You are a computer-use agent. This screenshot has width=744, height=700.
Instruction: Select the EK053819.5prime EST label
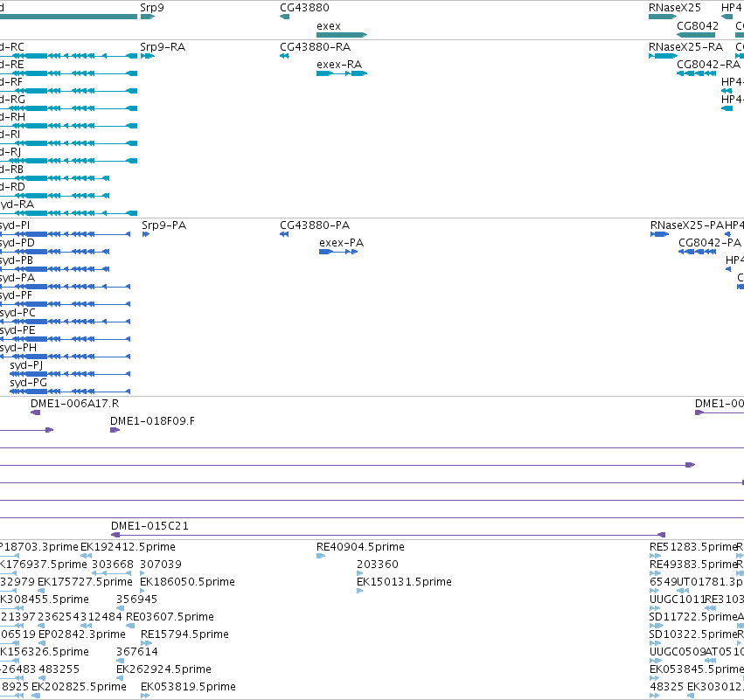point(188,687)
